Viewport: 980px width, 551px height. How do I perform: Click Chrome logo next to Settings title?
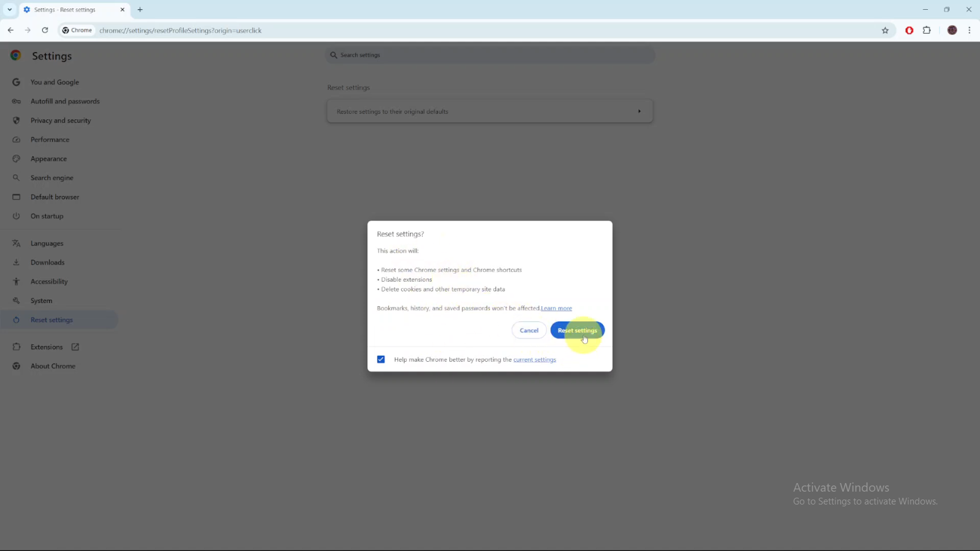(x=16, y=55)
